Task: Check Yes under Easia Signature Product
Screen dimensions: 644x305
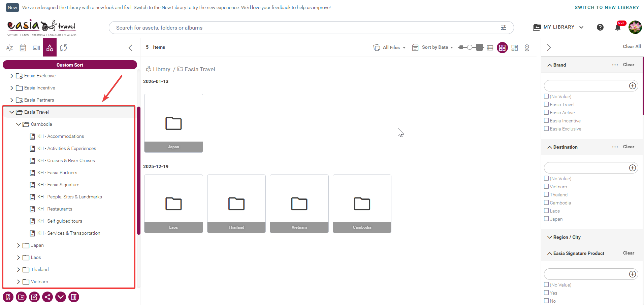Action: [x=546, y=293]
